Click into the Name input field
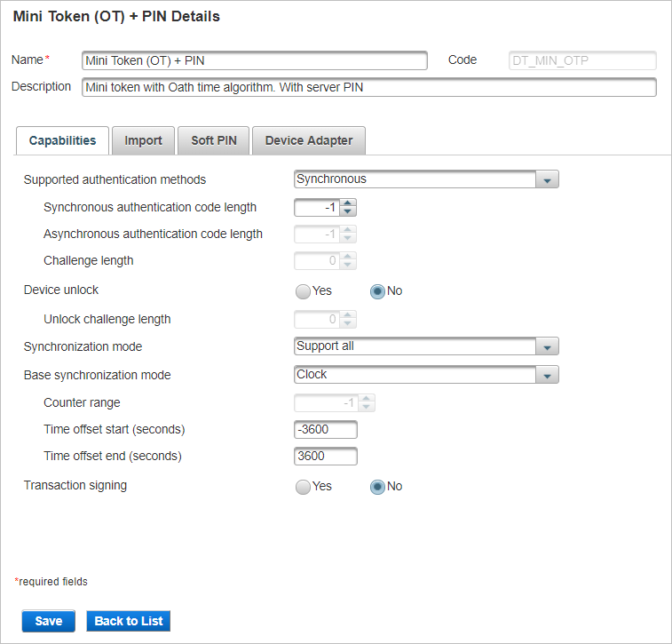The height and width of the screenshot is (644, 672). (255, 60)
